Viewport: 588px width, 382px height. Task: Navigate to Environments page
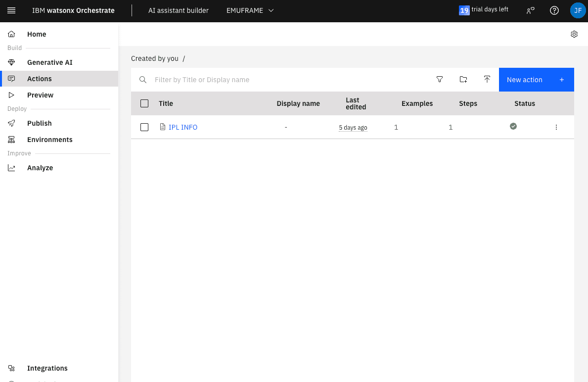coord(49,140)
